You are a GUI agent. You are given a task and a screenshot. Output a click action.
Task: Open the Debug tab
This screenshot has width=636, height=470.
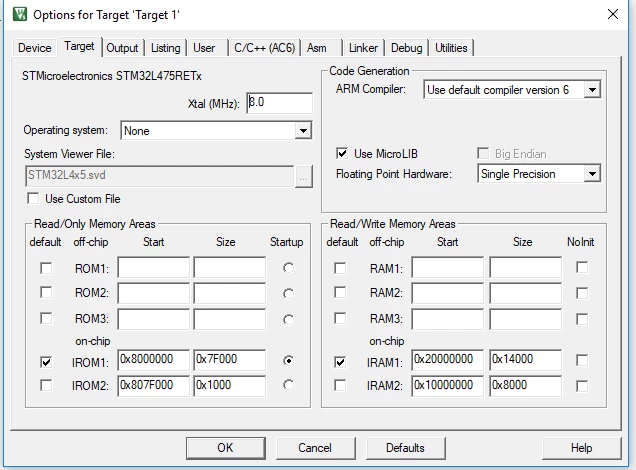(x=406, y=48)
